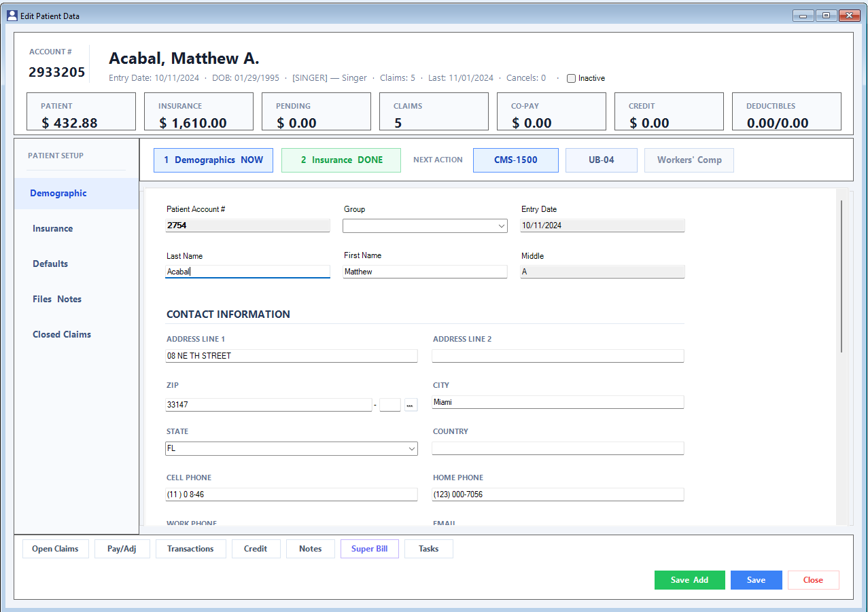Click the DEDUCTIBLES summary card
The height and width of the screenshot is (612, 868).
point(786,111)
